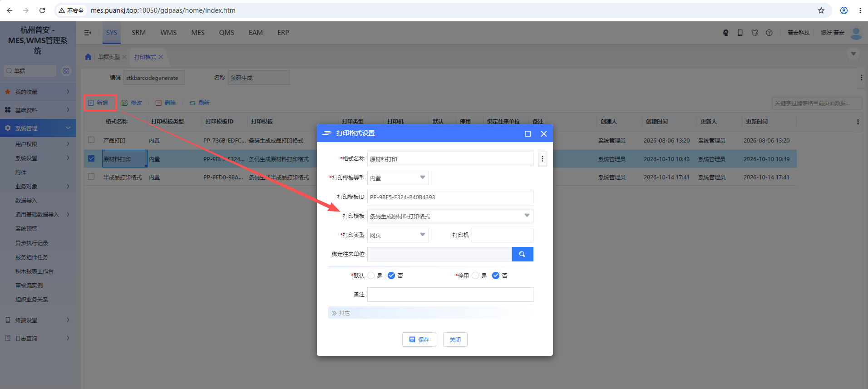This screenshot has height=389, width=868.
Task: Click the three-dot menu beside 格式名称
Action: click(542, 159)
